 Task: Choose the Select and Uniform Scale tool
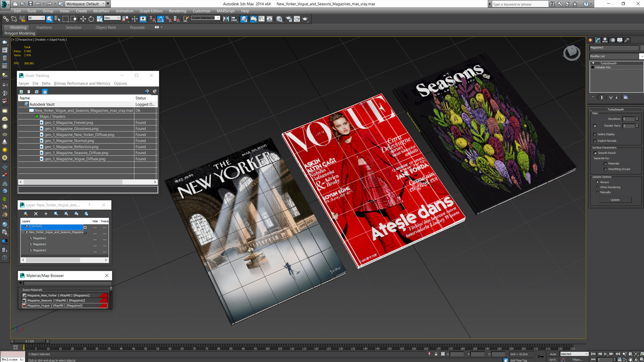pyautogui.click(x=100, y=19)
